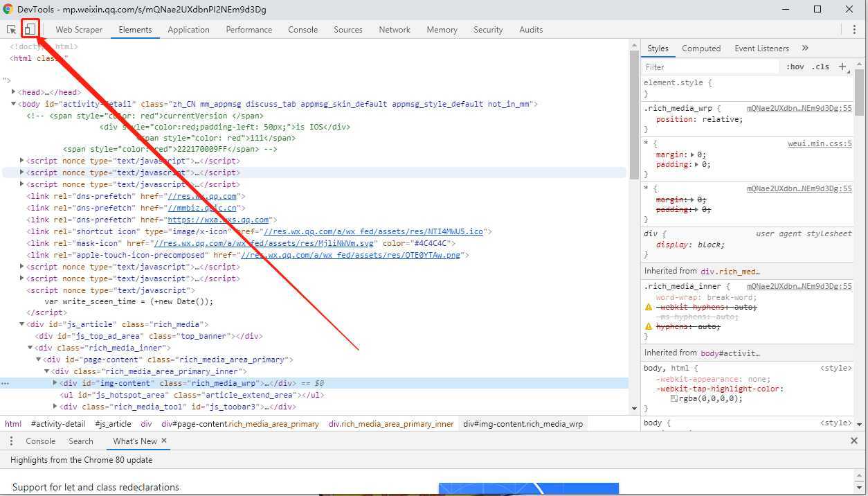Expand margin shorthand in weui.min.css rule
This screenshot has height=496, width=868.
coord(693,155)
